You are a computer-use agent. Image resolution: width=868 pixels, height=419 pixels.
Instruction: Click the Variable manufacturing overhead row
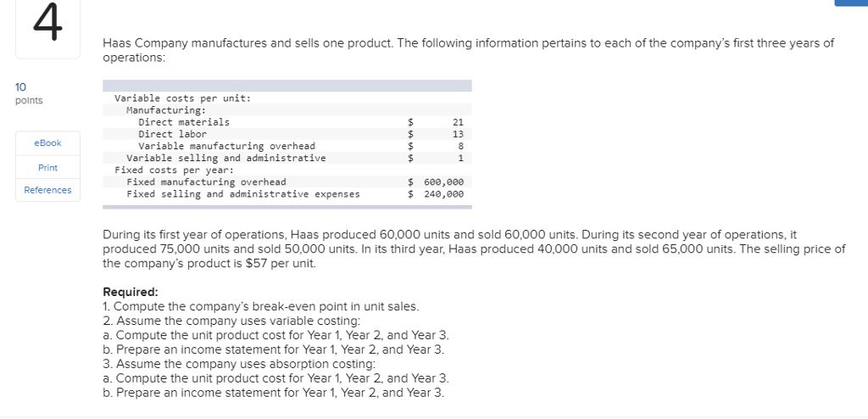click(x=287, y=147)
